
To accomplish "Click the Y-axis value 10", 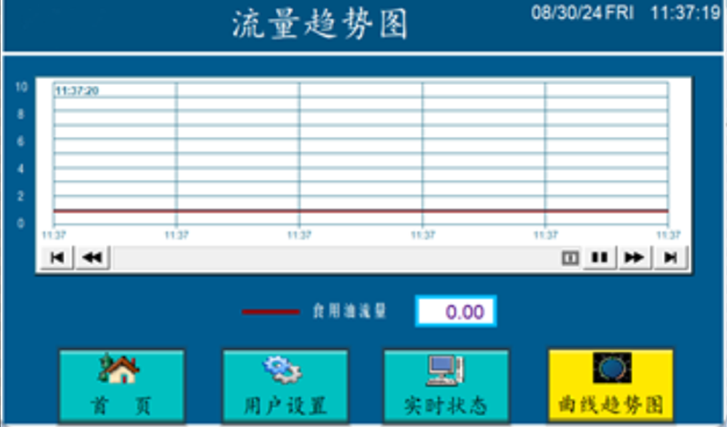I will 21,87.
